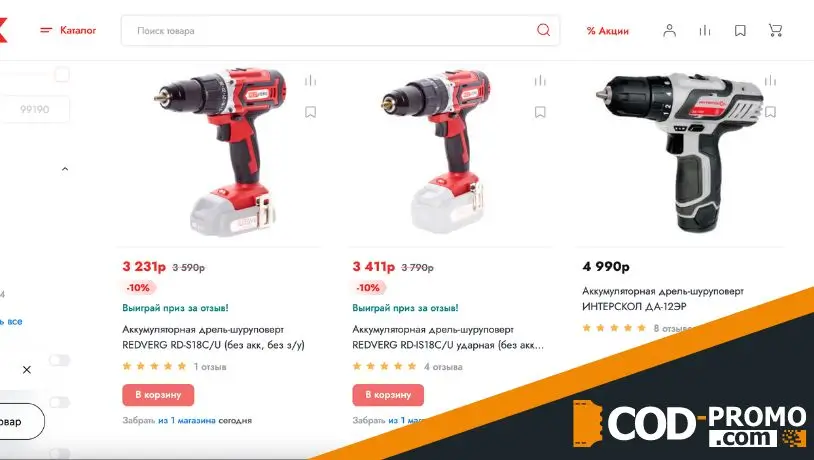Viewport: 814px width, 460px height.
Task: Open the bookmarks icon in header
Action: pyautogui.click(x=740, y=31)
